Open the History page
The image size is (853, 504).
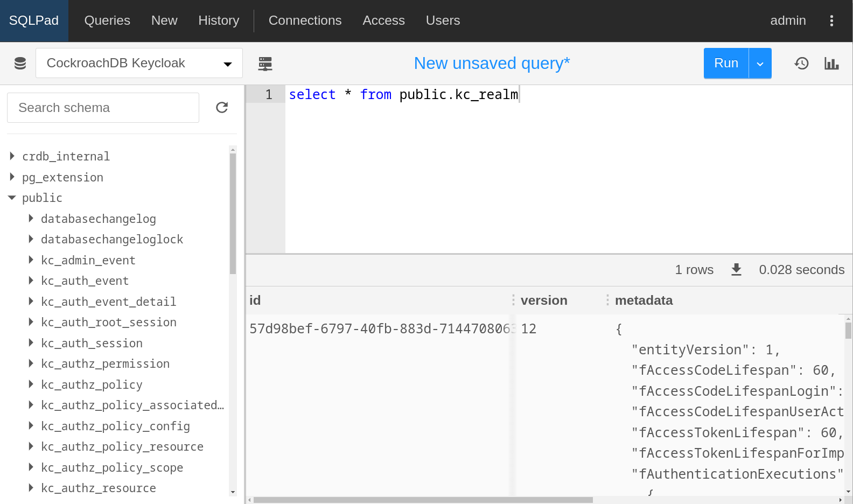219,20
